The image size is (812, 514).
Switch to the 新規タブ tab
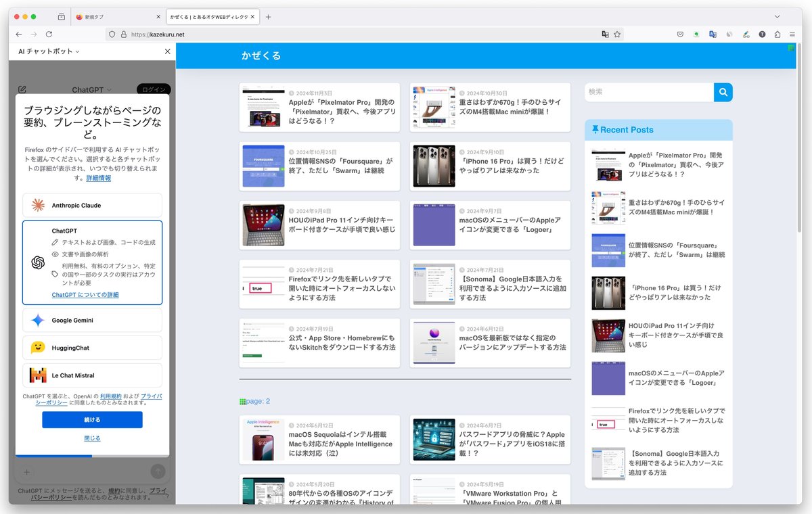115,16
